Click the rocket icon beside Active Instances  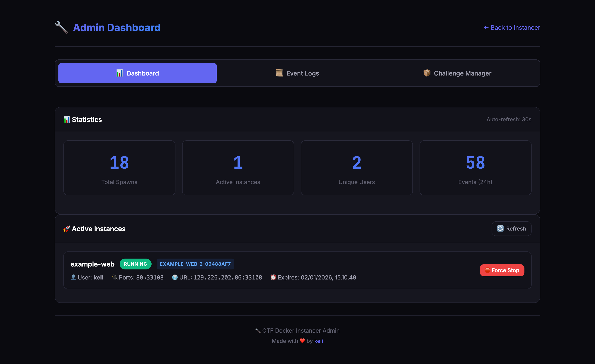[x=67, y=229]
